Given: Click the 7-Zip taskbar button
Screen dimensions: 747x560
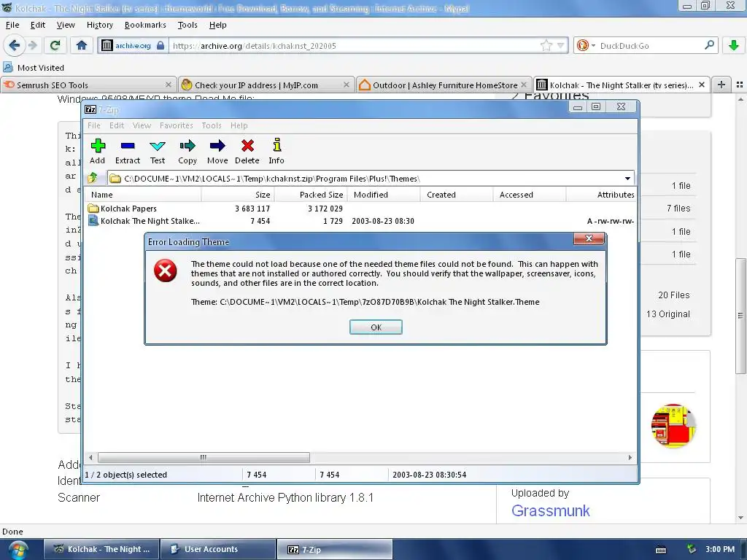Looking at the screenshot, I should pyautogui.click(x=334, y=549).
